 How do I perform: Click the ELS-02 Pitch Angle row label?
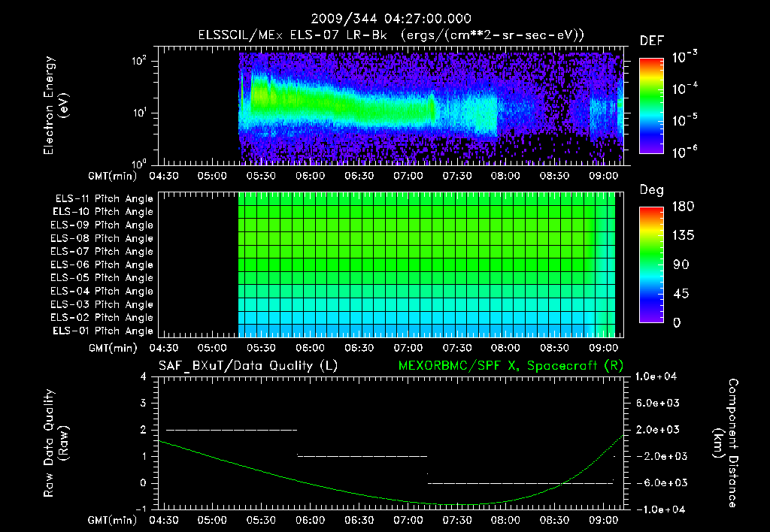coord(102,318)
